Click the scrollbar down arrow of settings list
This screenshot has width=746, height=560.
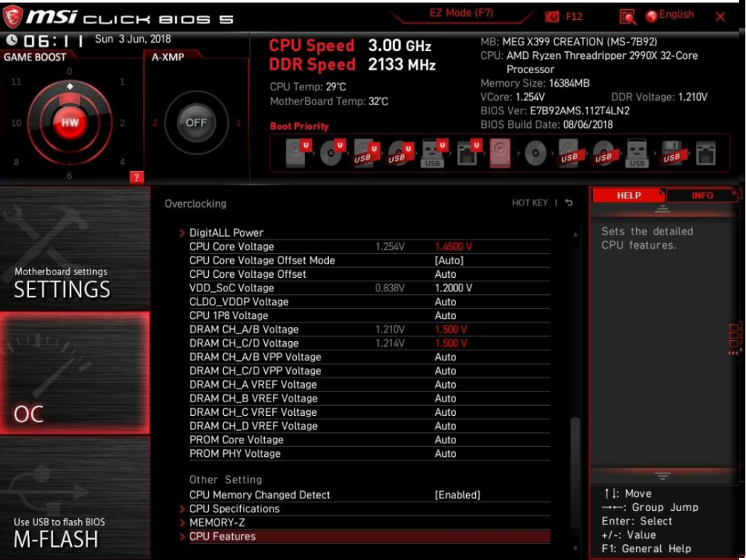click(x=575, y=549)
